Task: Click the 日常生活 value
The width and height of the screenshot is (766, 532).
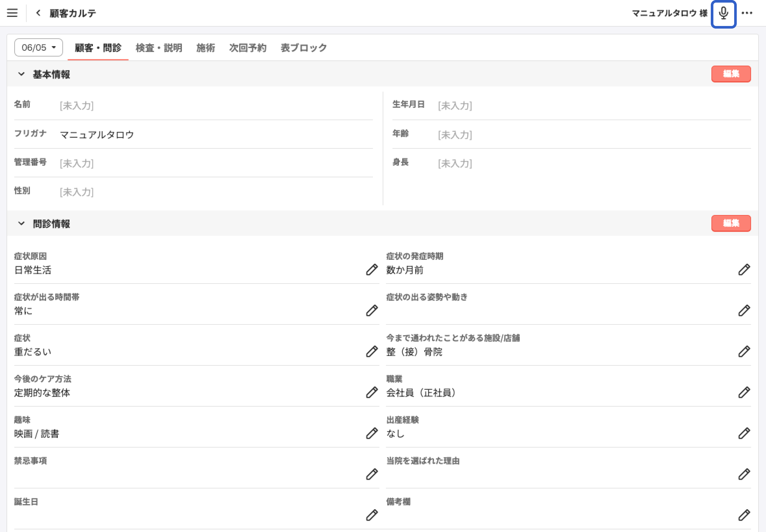Action: tap(33, 270)
